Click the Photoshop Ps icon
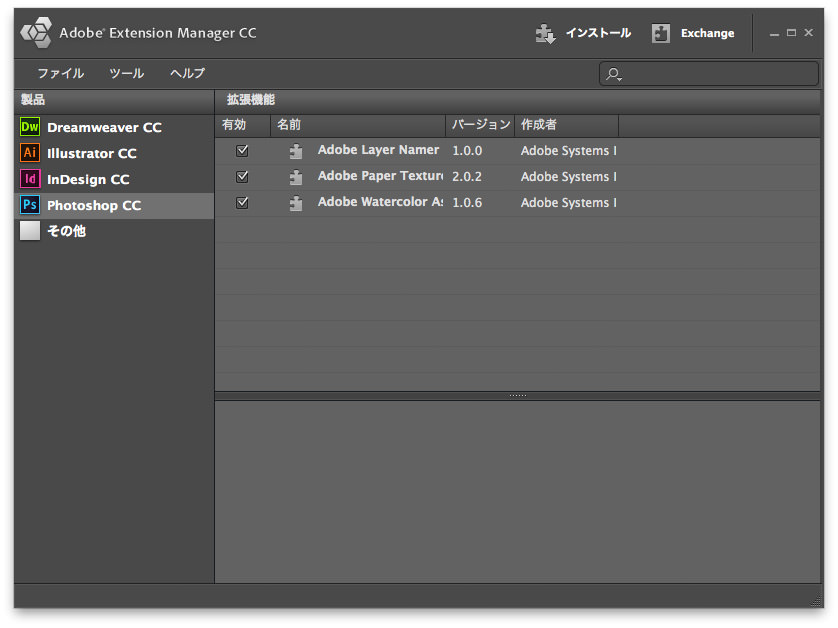Viewport: 838px width, 628px height. click(x=30, y=205)
